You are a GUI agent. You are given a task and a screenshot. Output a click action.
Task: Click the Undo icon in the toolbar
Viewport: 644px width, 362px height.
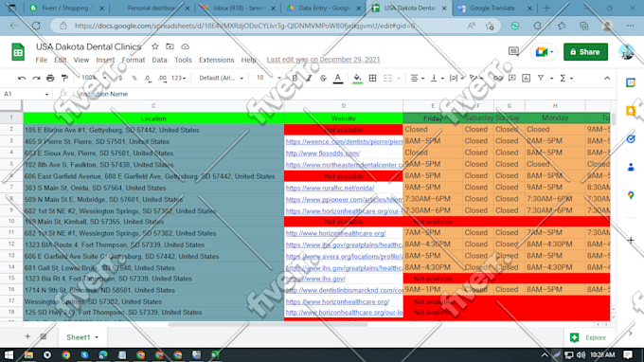(22, 78)
